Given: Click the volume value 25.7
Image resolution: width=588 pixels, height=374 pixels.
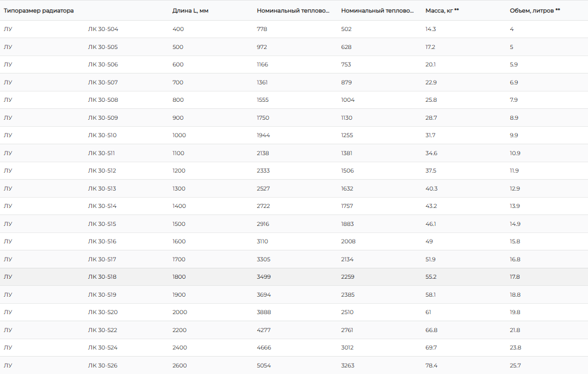Looking at the screenshot, I should [515, 366].
